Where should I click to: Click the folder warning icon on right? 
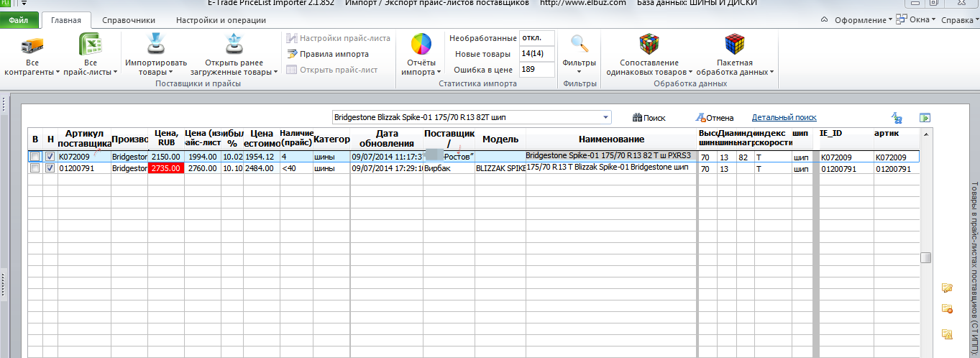point(947,334)
